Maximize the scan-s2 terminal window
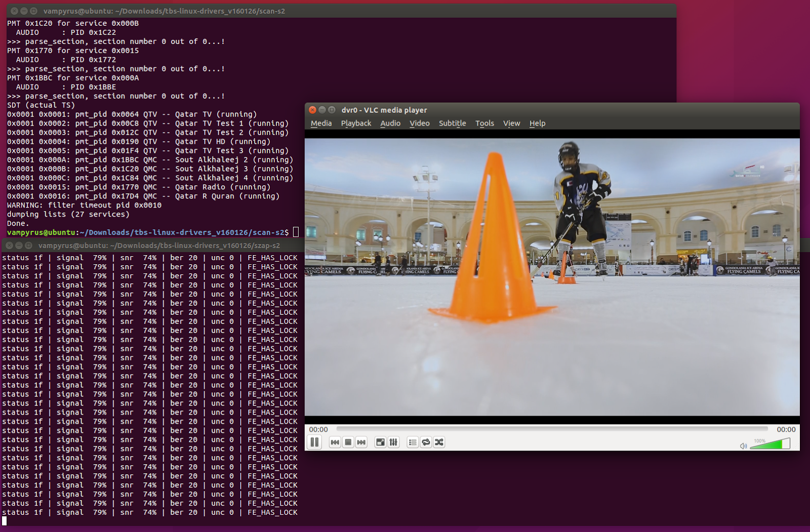 pos(33,11)
